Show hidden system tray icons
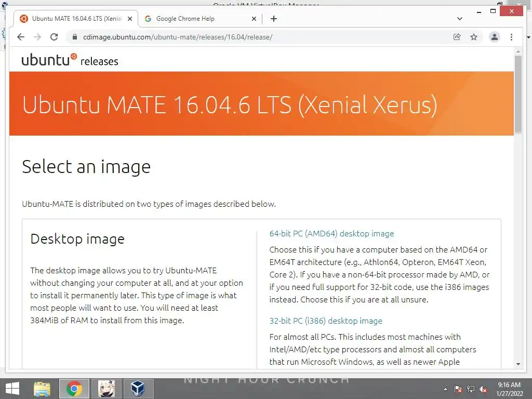Viewport: 532px width, 399px height. click(445, 390)
